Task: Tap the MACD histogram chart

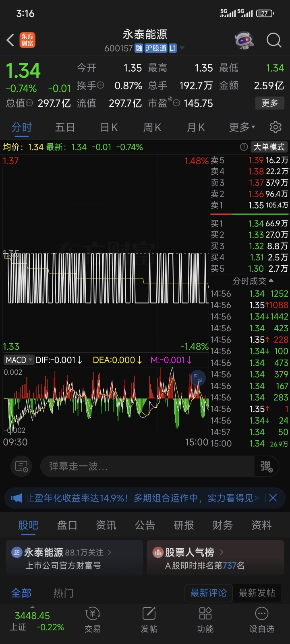Action: pos(106,400)
